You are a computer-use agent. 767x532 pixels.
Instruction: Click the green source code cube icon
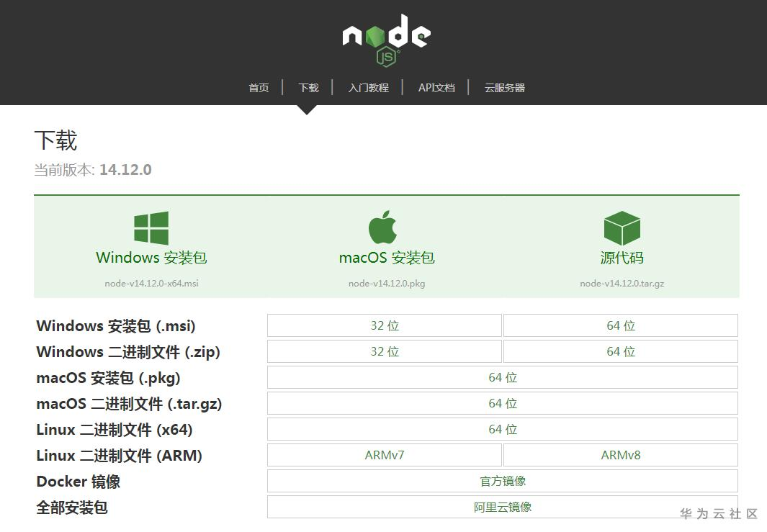pyautogui.click(x=622, y=228)
